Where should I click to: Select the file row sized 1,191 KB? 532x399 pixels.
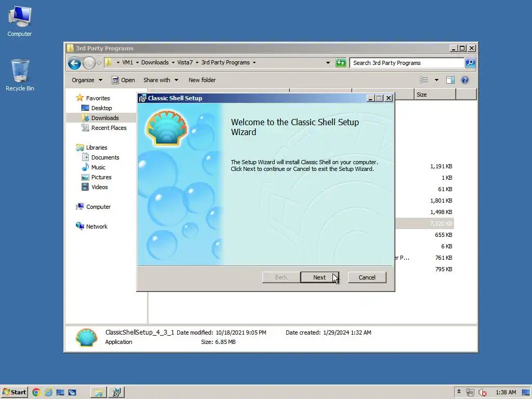pyautogui.click(x=424, y=166)
